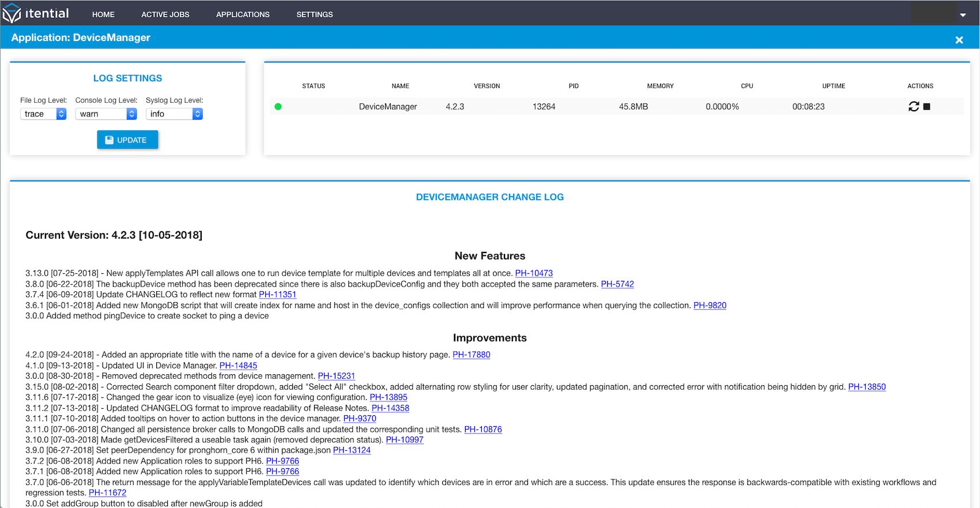Viewport: 980px width, 508px height.
Task: Open the PH-9766 link for version 3.7.2
Action: click(282, 461)
